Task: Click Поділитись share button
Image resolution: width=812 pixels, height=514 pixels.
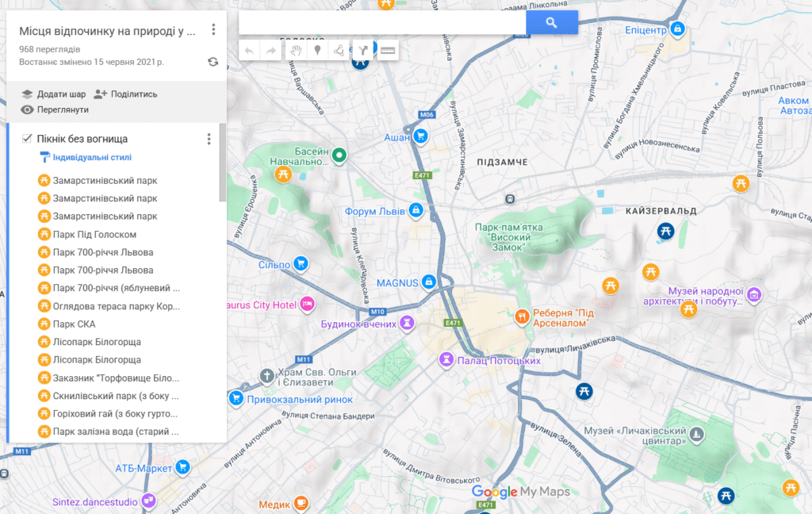Action: pyautogui.click(x=125, y=94)
